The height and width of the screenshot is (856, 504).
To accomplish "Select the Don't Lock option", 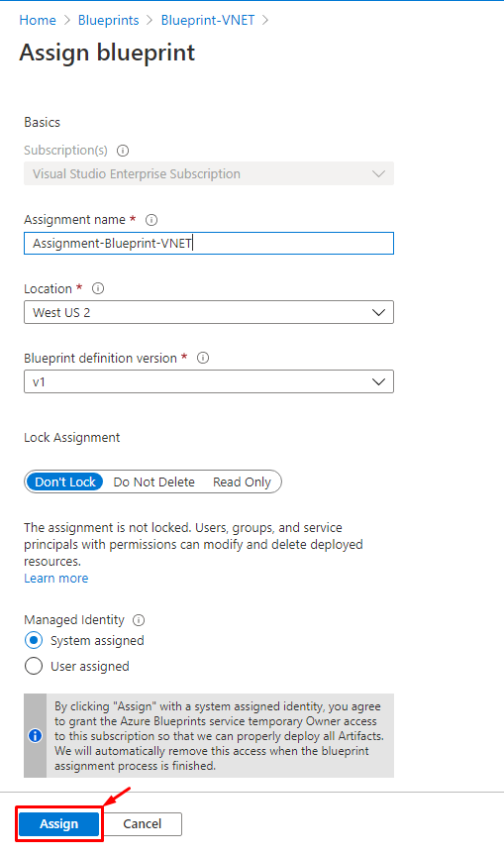I will pos(65,482).
